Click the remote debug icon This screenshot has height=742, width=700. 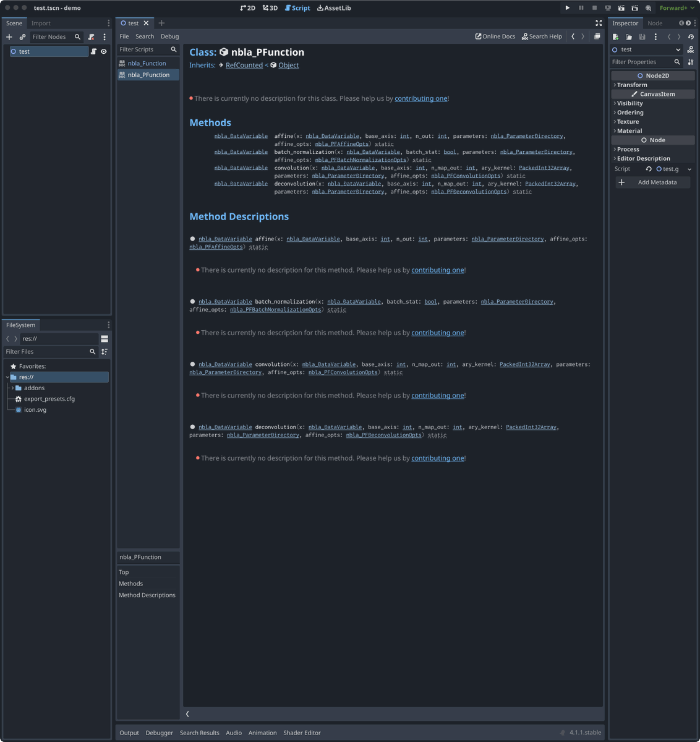pos(608,8)
